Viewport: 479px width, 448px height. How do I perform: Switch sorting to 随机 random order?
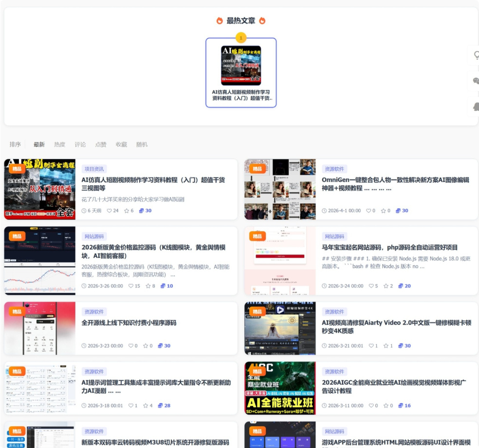[x=141, y=144]
